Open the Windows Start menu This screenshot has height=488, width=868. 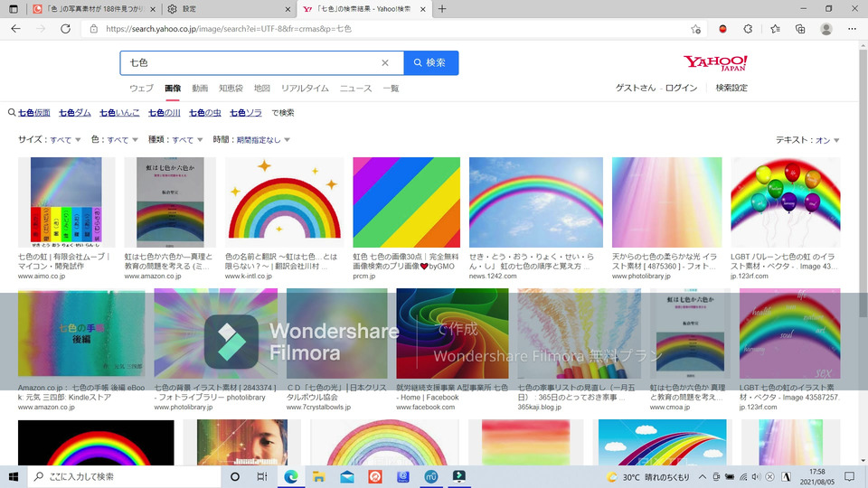coord(14,476)
